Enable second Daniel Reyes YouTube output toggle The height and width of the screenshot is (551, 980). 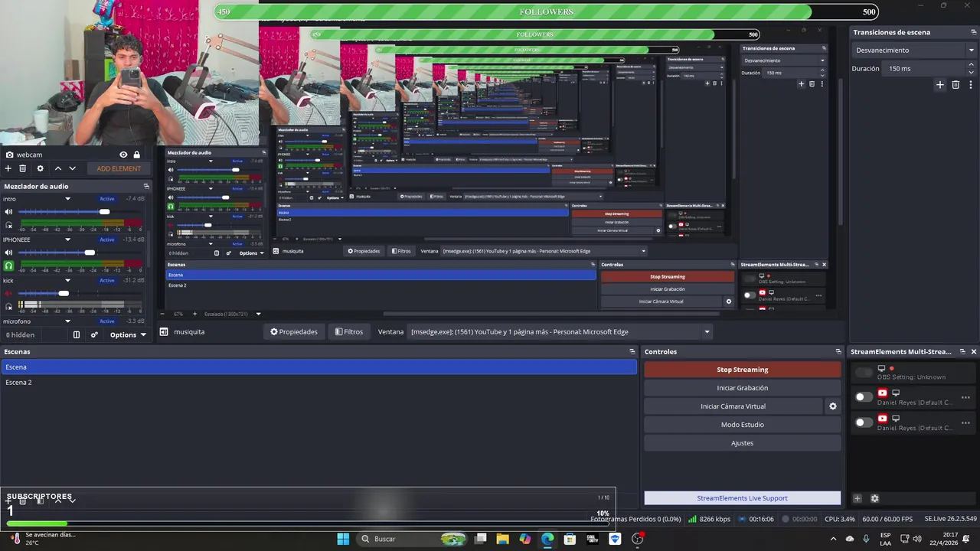click(x=864, y=422)
